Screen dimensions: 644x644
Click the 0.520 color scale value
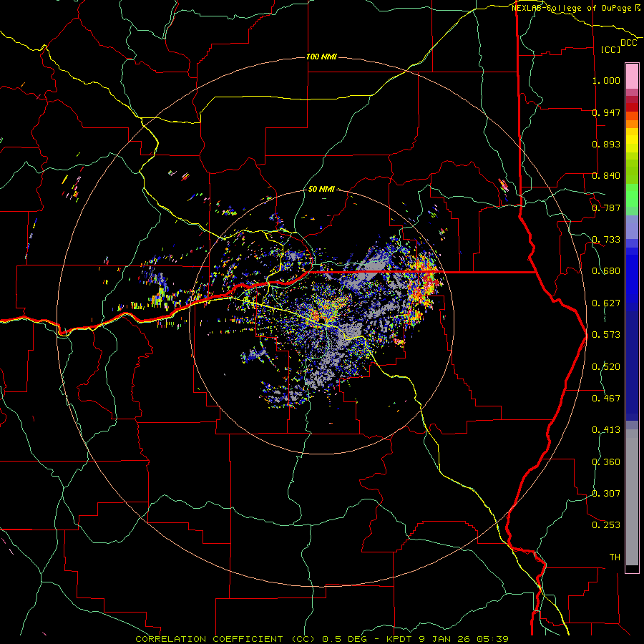606,367
